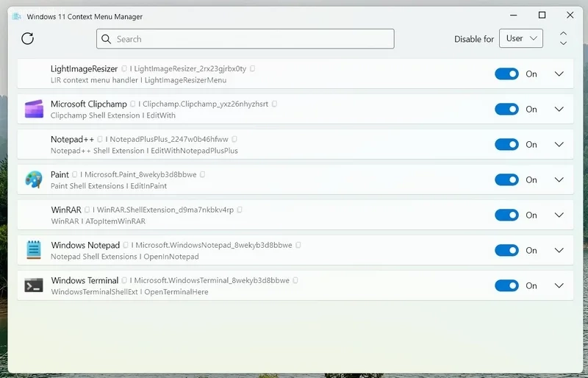Click the app icon in the title bar
The image size is (588, 378).
(16, 16)
